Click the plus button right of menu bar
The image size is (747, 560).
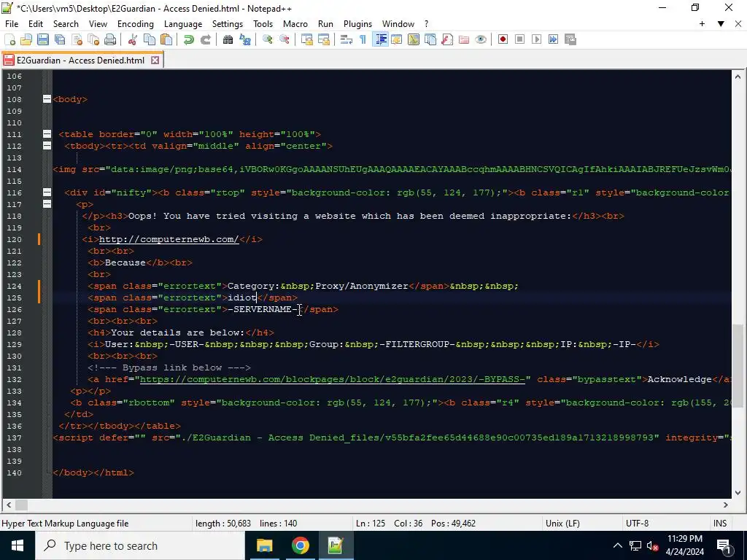(703, 24)
